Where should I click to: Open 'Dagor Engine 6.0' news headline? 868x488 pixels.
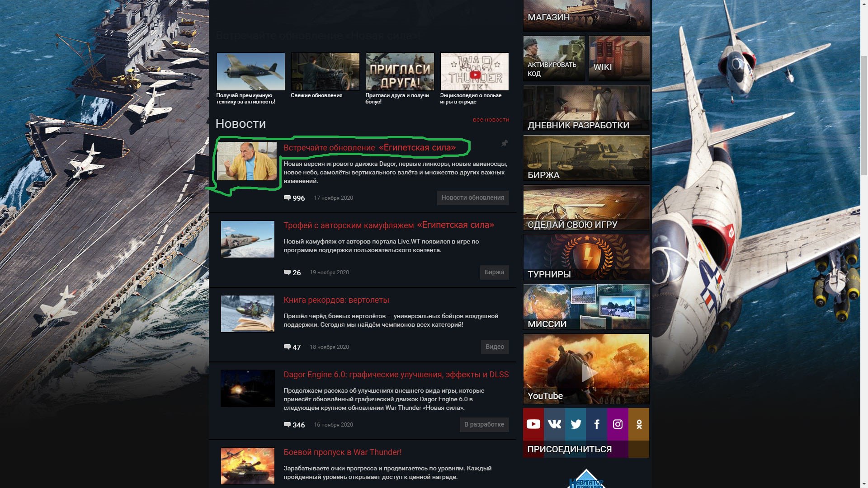tap(396, 375)
